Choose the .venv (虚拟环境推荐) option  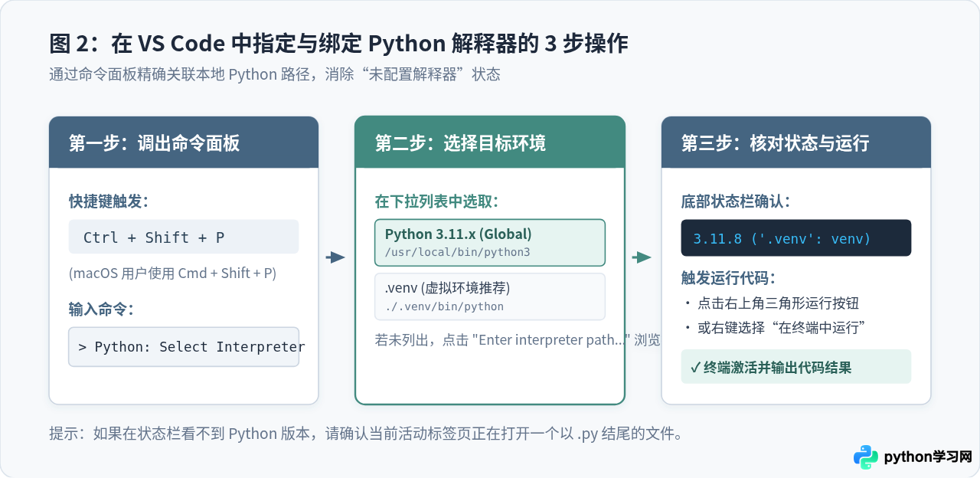click(x=490, y=296)
